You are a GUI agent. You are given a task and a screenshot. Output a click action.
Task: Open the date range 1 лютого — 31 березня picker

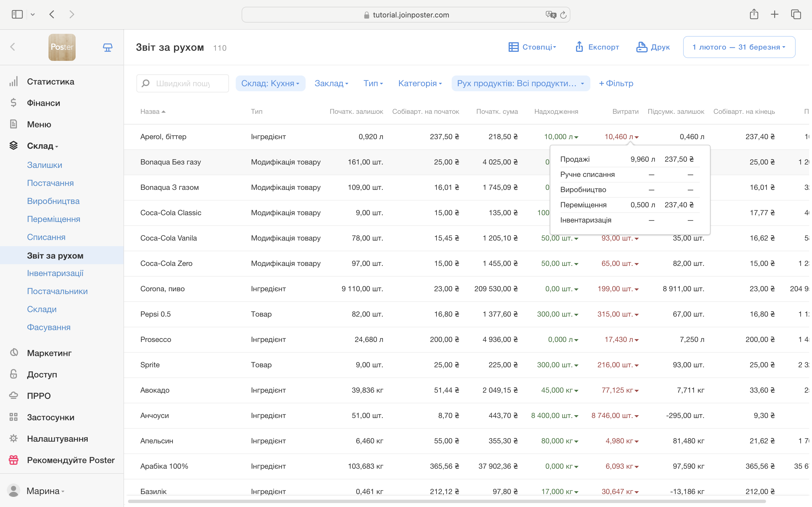[739, 47]
